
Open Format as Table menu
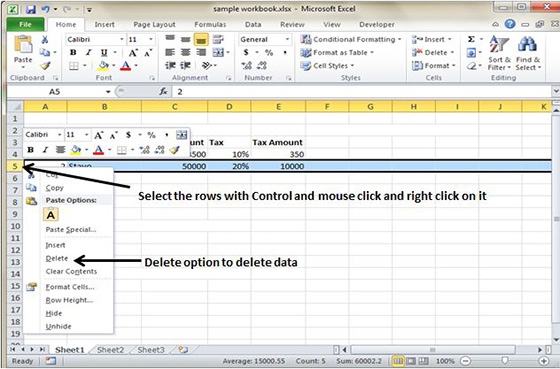click(x=337, y=53)
